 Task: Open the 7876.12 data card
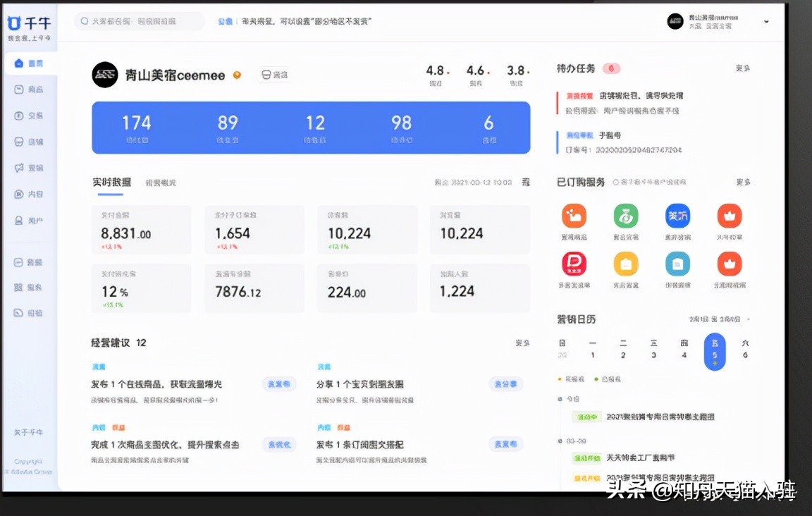click(x=254, y=288)
